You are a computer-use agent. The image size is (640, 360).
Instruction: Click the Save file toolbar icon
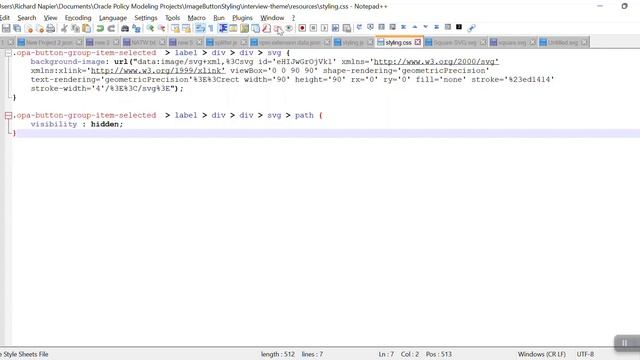tap(6, 28)
